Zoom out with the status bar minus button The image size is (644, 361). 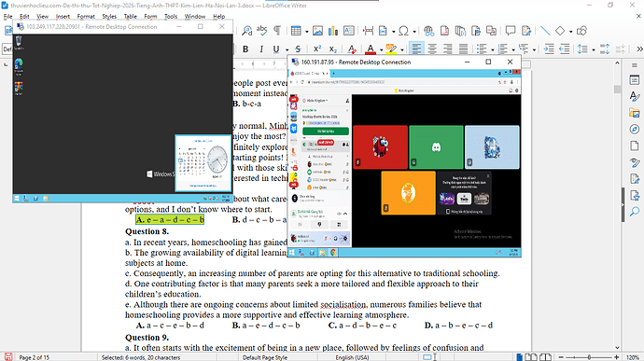tap(561, 357)
